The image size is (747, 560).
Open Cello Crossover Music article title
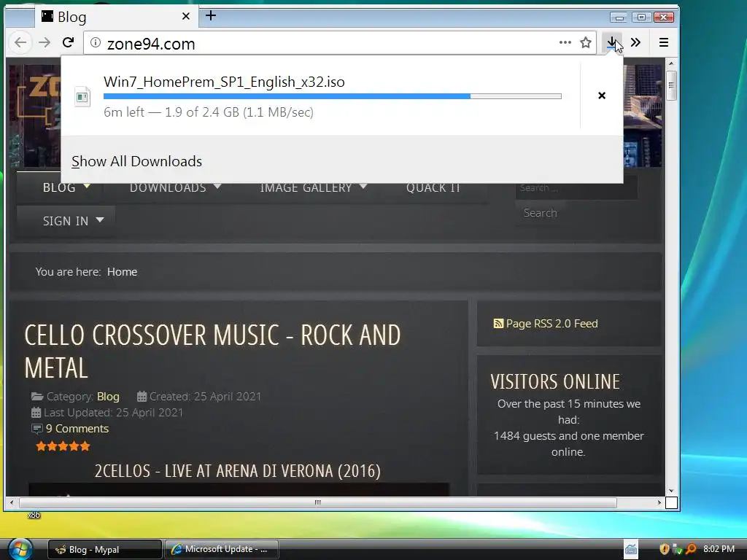coord(212,351)
